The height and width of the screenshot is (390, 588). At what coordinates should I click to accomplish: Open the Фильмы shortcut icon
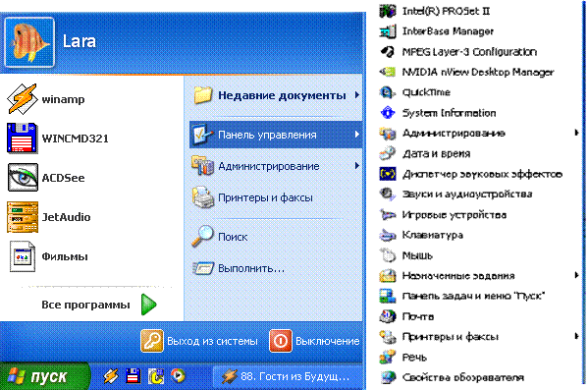pyautogui.click(x=23, y=256)
